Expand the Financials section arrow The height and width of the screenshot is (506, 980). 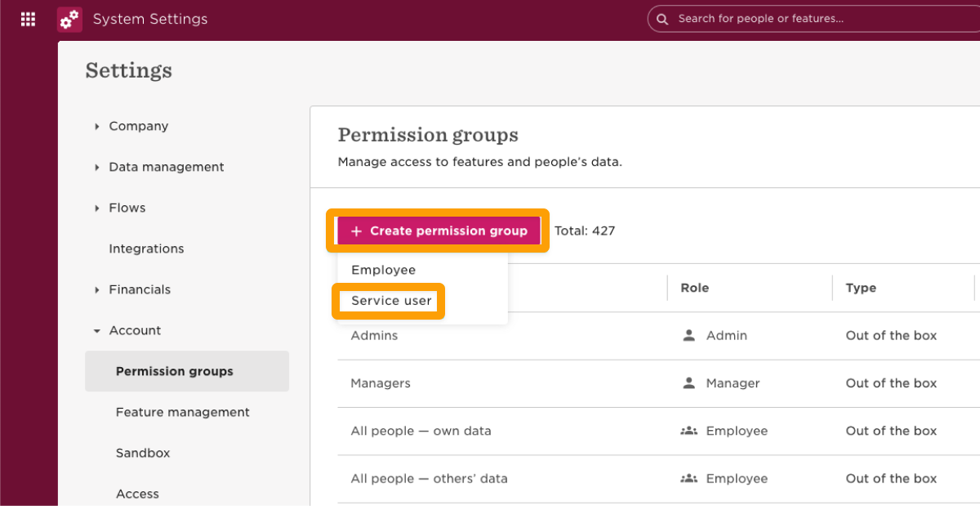pos(97,289)
